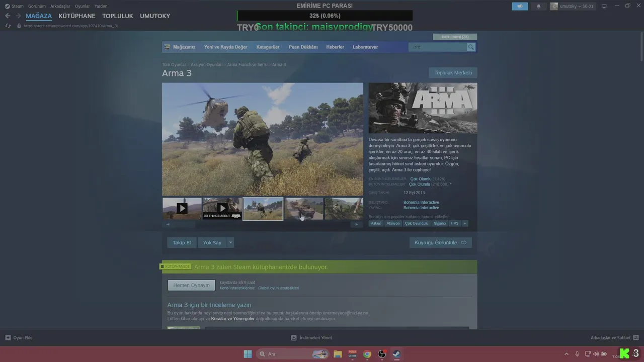Expand dropdown arrow beside Yok Say
Viewport: 644px width, 362px height.
(x=230, y=242)
